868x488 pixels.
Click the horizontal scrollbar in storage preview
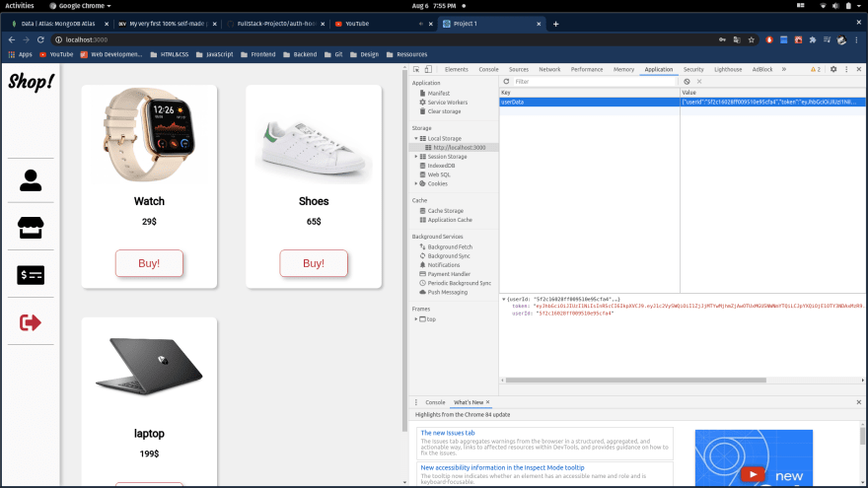coord(635,381)
